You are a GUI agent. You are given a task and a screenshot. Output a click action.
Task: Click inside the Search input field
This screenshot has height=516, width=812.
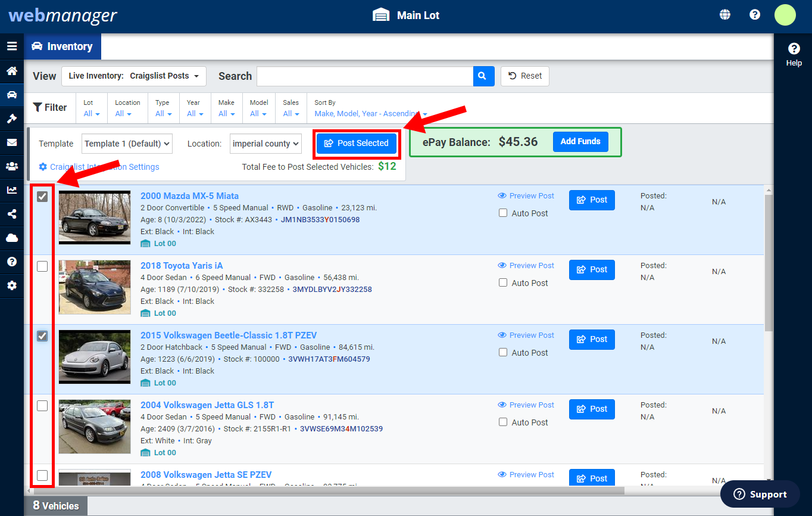364,76
